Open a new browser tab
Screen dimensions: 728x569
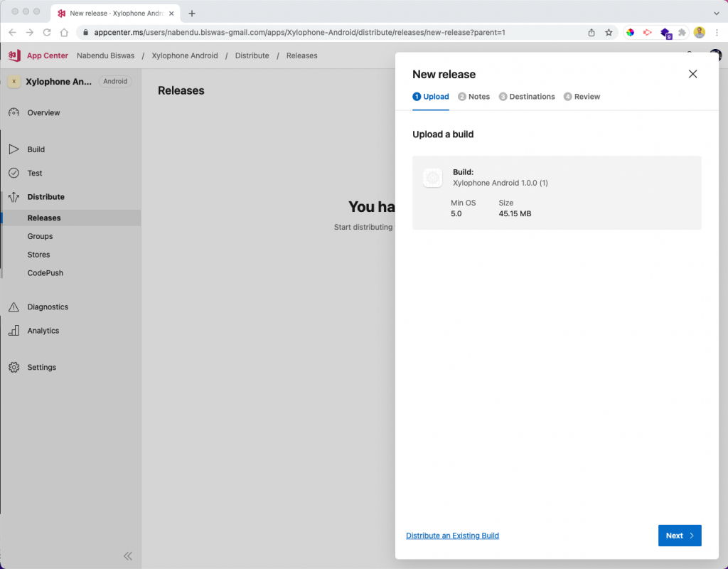(192, 14)
